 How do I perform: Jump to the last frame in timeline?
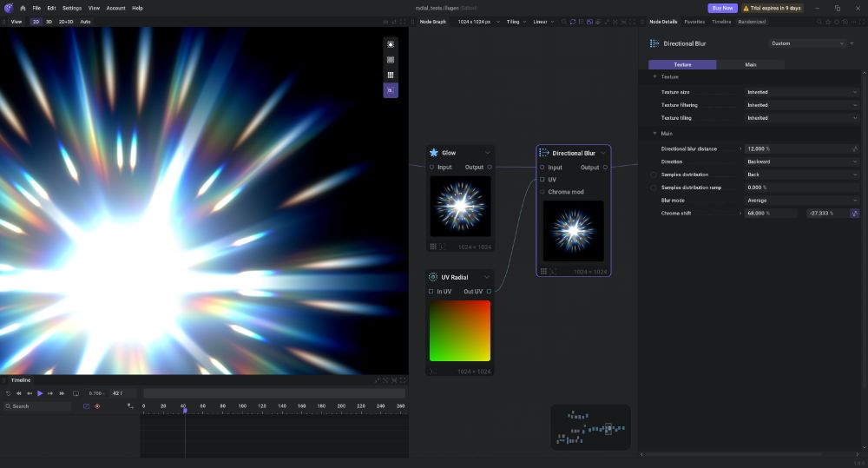click(62, 393)
